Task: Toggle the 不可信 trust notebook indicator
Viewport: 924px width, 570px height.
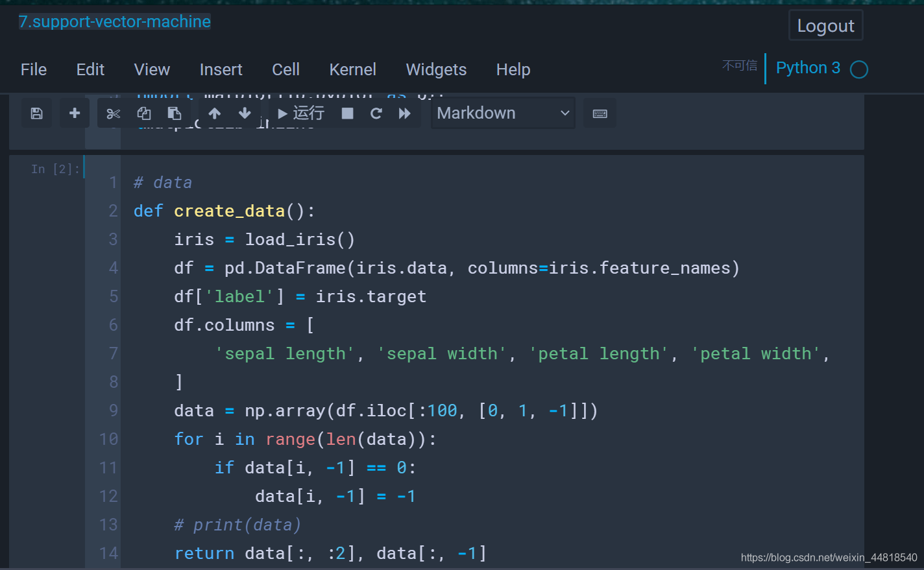Action: (740, 65)
